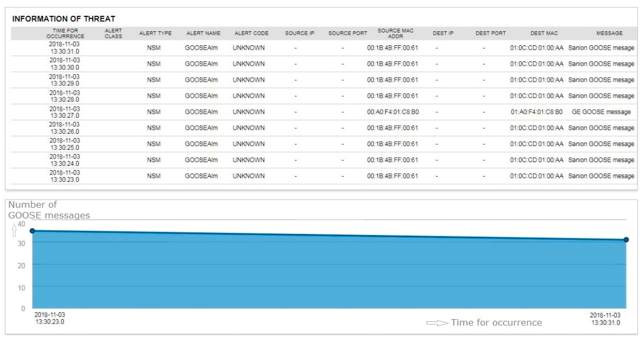This screenshot has height=340, width=644.
Task: Click the upward arrow on chart's vertical axis
Action: 14,230
